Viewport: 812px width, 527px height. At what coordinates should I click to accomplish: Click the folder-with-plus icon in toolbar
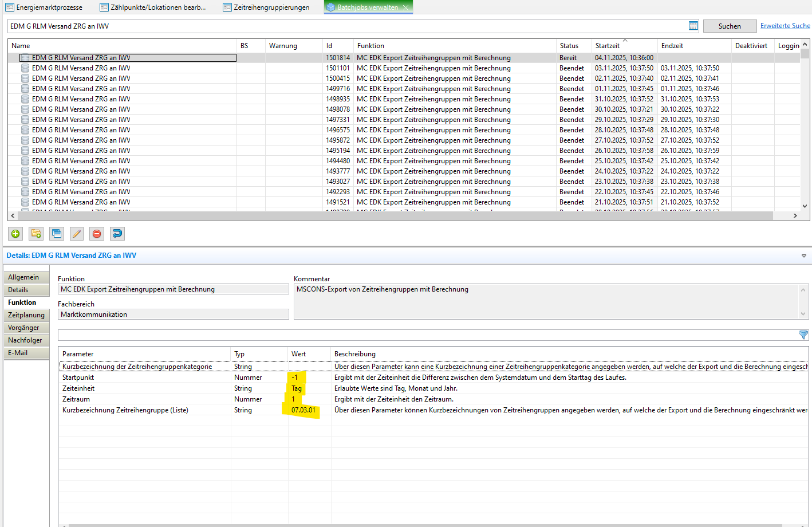pos(36,234)
